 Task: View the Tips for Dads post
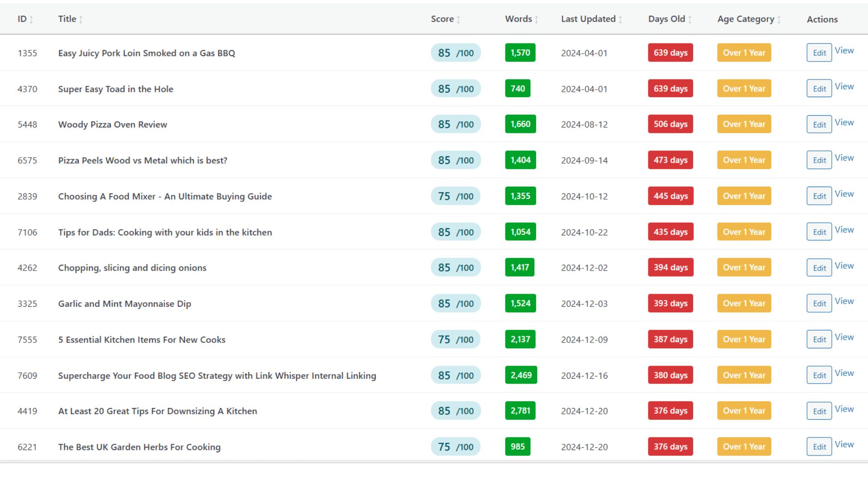844,230
